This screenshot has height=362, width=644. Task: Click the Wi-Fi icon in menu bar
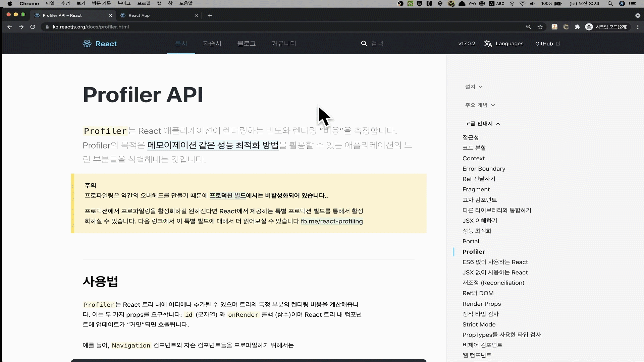point(523,3)
